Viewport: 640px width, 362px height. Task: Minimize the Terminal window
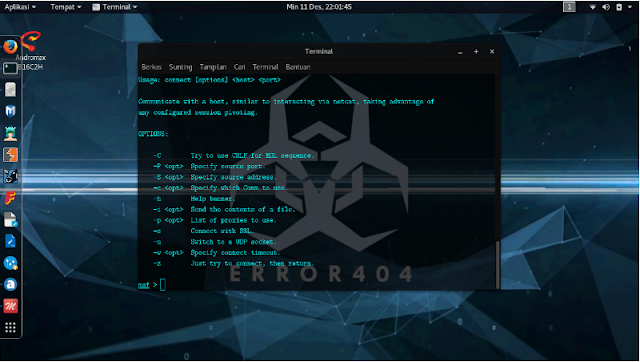click(x=460, y=52)
